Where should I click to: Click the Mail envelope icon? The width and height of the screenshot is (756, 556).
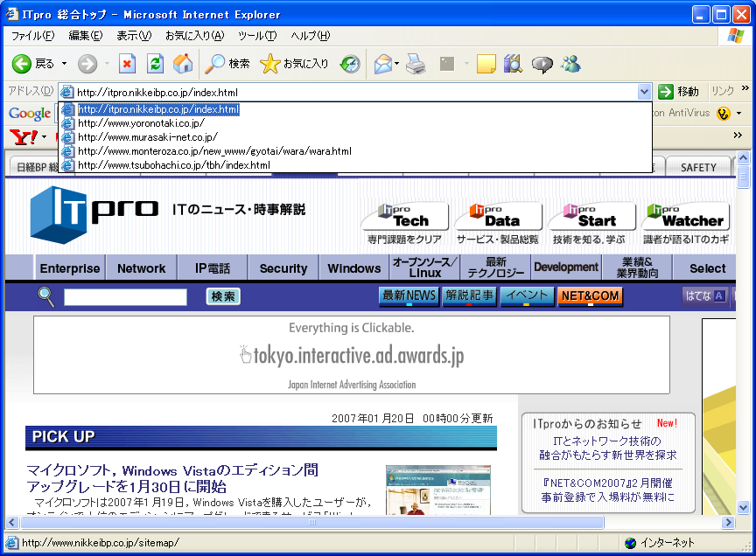point(382,64)
